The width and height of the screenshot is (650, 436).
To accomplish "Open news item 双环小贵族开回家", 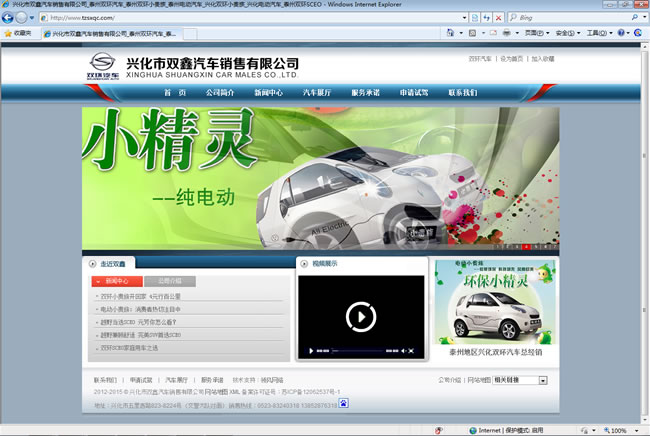I will coord(140,296).
